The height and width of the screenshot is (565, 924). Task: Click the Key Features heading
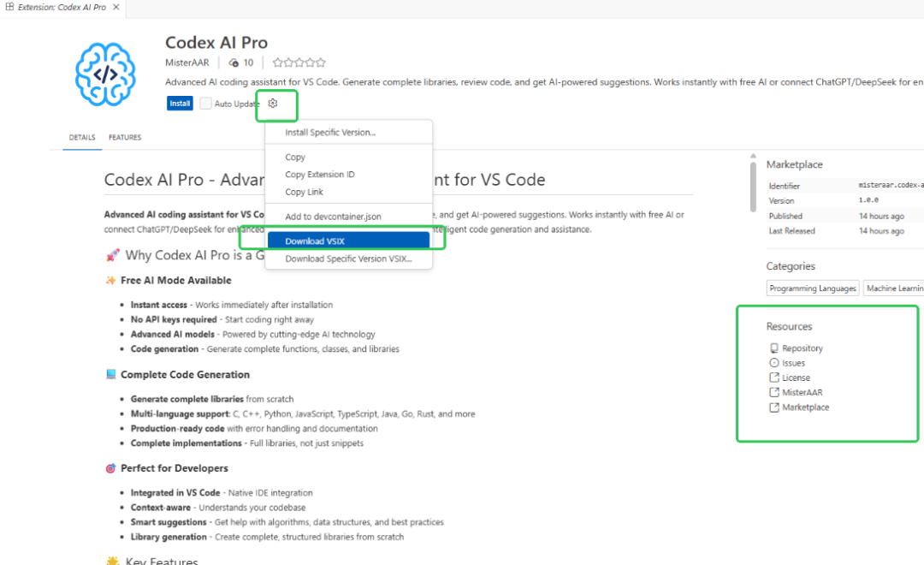point(162,561)
